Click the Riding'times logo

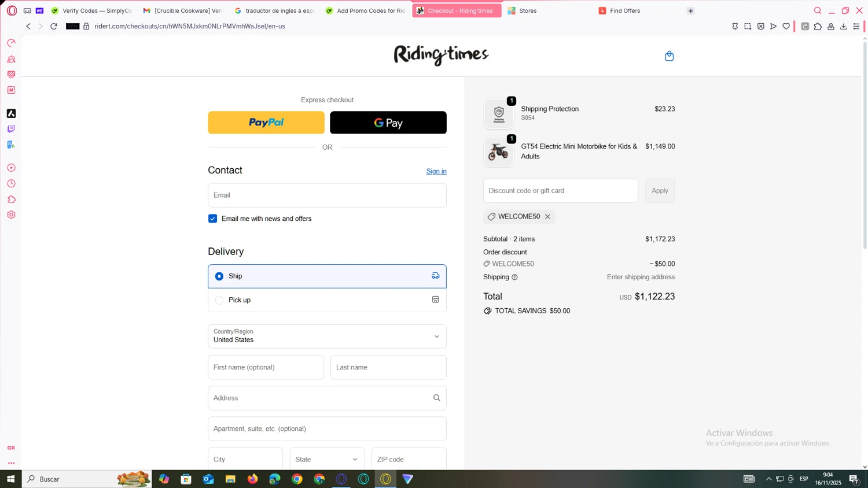441,55
